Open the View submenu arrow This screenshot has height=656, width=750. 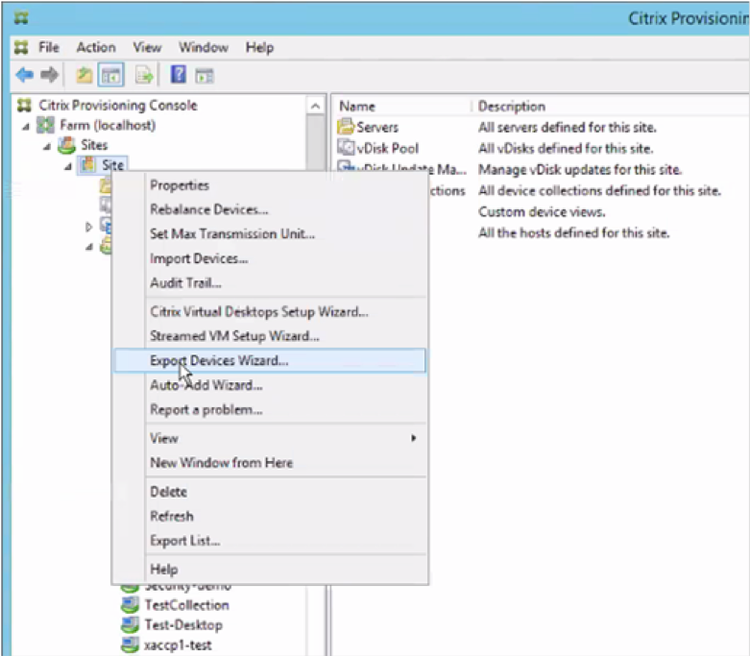coord(414,438)
